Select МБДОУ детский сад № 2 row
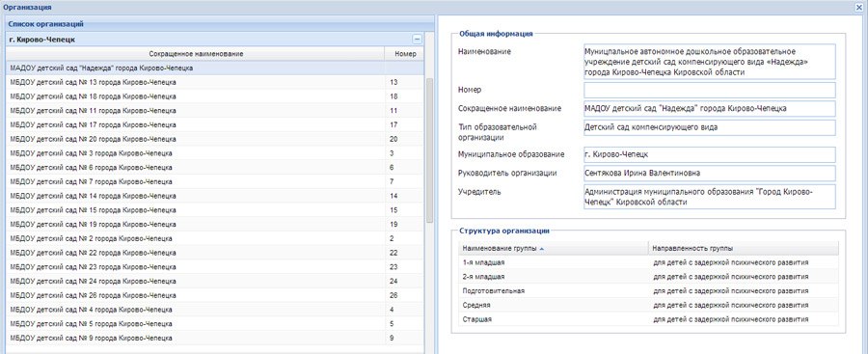This screenshot has width=868, height=354. tap(215, 239)
